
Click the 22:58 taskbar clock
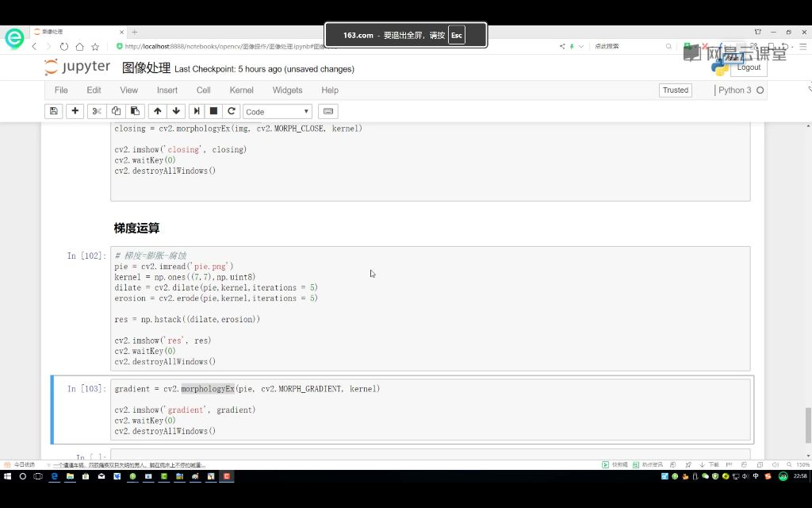click(x=800, y=476)
